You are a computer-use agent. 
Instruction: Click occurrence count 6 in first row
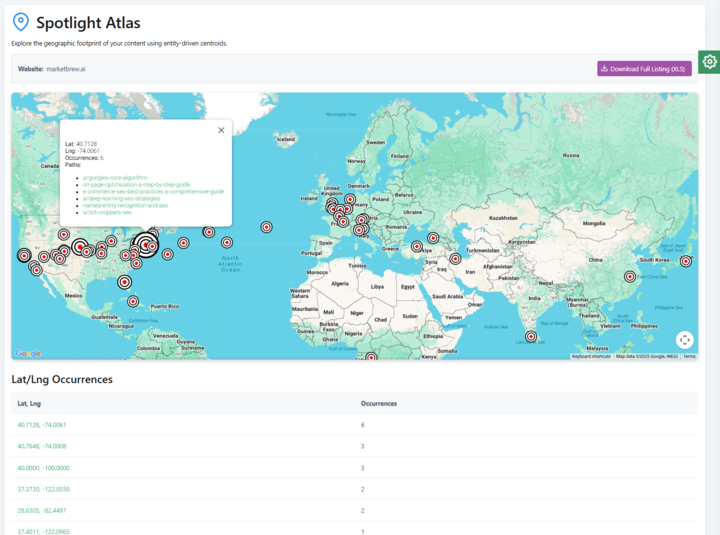[362, 425]
